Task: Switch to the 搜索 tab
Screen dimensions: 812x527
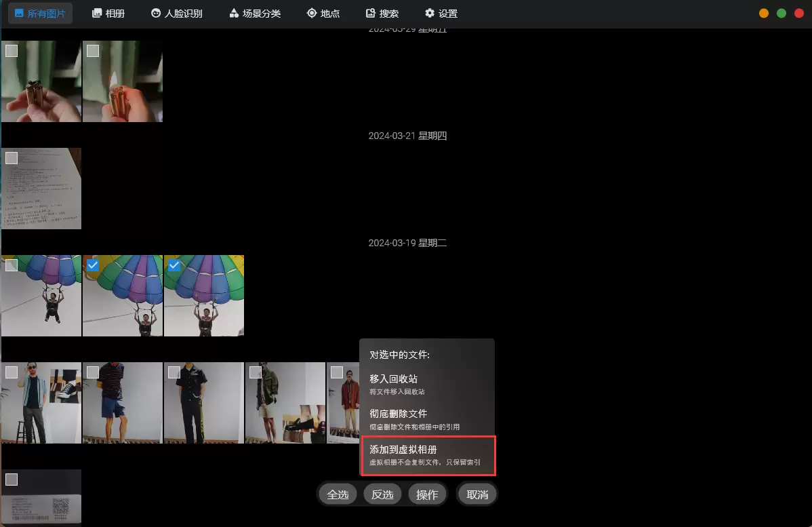Action: (x=382, y=14)
